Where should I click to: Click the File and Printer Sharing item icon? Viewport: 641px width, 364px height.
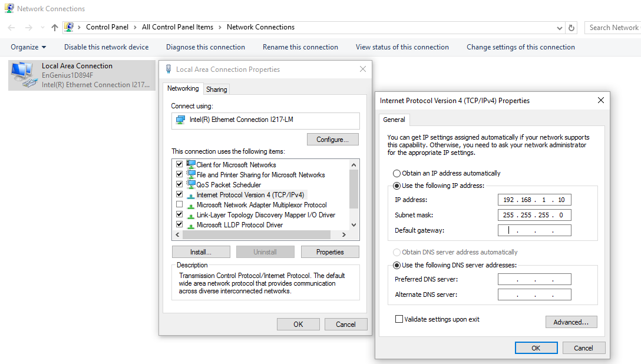click(191, 174)
